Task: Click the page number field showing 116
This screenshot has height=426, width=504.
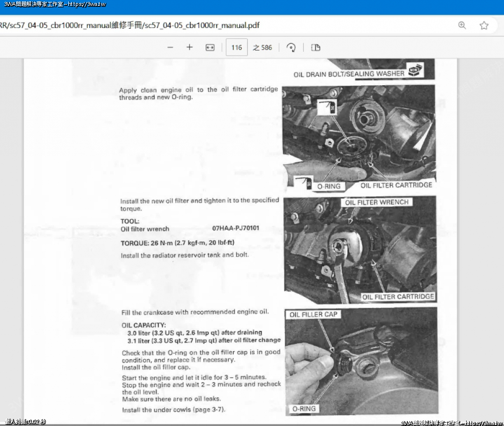Action: point(236,48)
